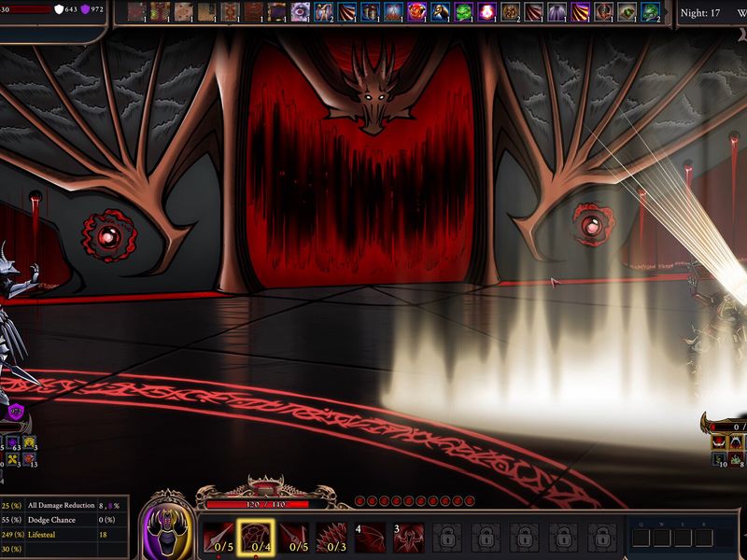Viewport: 747px width, 560px height.
Task: Click the green clover item icon
Action: [463, 12]
